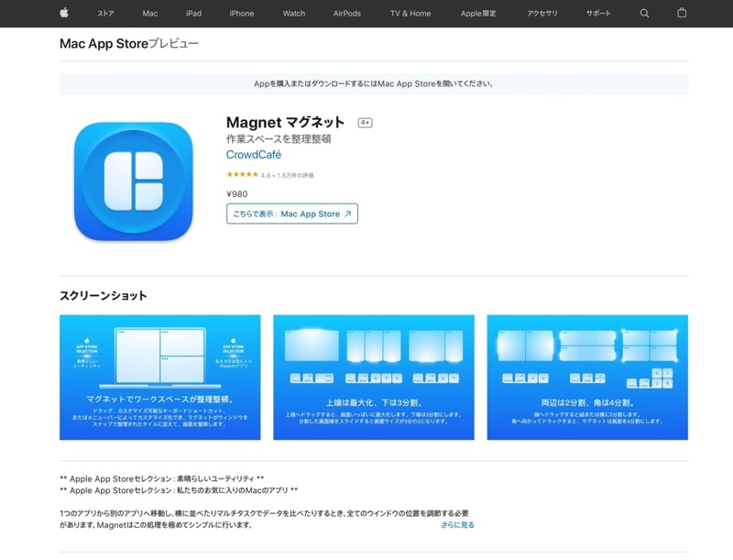Open the iPhone menu item
The height and width of the screenshot is (560, 733).
pos(242,14)
